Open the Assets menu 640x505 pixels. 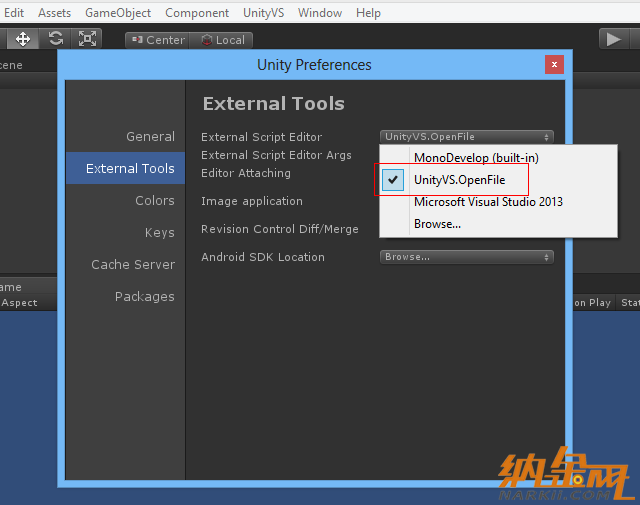click(x=54, y=13)
